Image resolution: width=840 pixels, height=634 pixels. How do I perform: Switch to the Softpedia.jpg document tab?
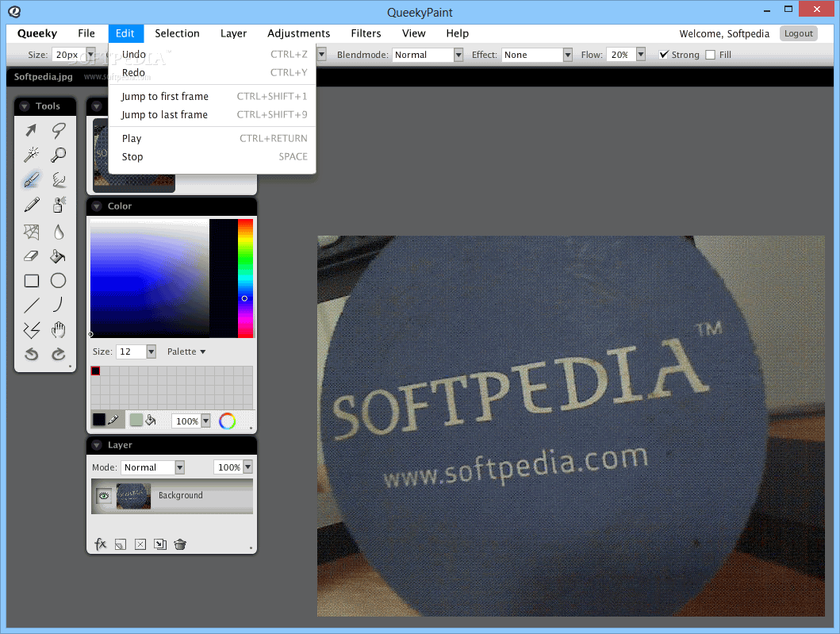pos(44,77)
